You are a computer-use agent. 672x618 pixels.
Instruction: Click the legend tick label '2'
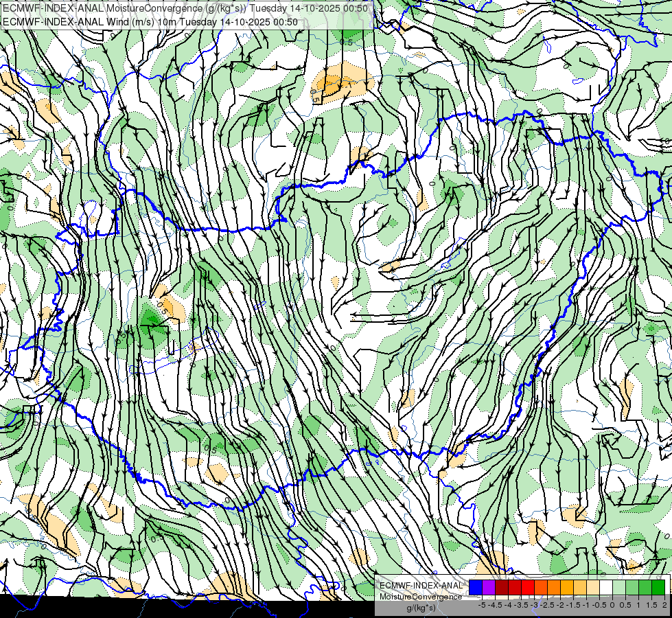[664, 605]
